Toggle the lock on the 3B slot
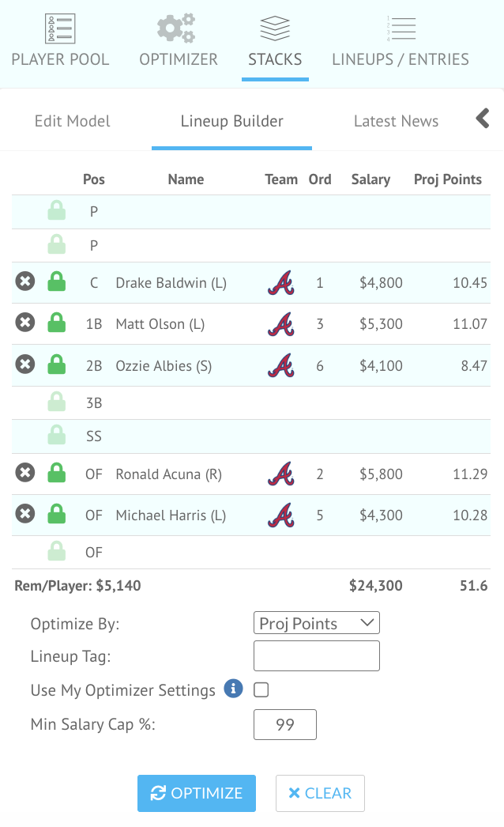 [x=56, y=402]
